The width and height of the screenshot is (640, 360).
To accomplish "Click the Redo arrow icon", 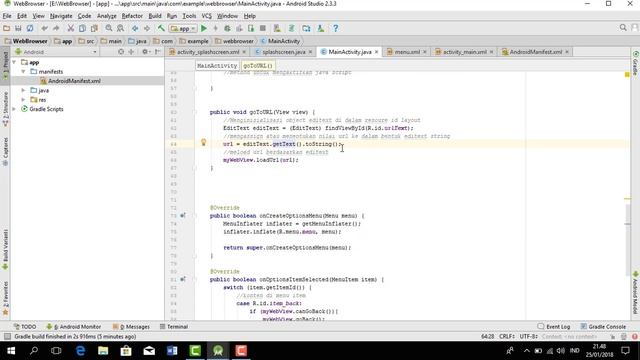I will tap(56, 28).
